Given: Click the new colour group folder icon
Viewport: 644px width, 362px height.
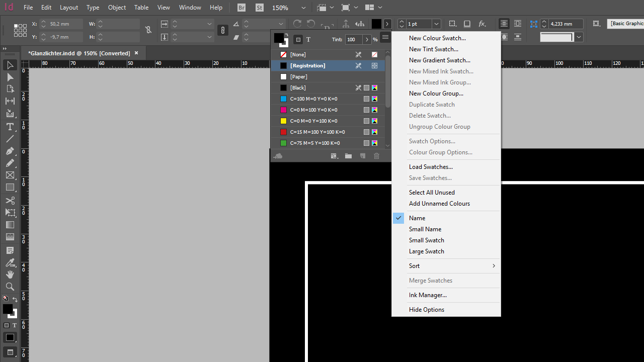Looking at the screenshot, I should pos(348,156).
